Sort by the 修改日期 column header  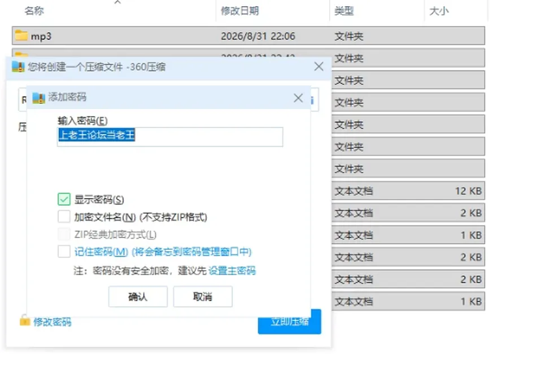239,11
